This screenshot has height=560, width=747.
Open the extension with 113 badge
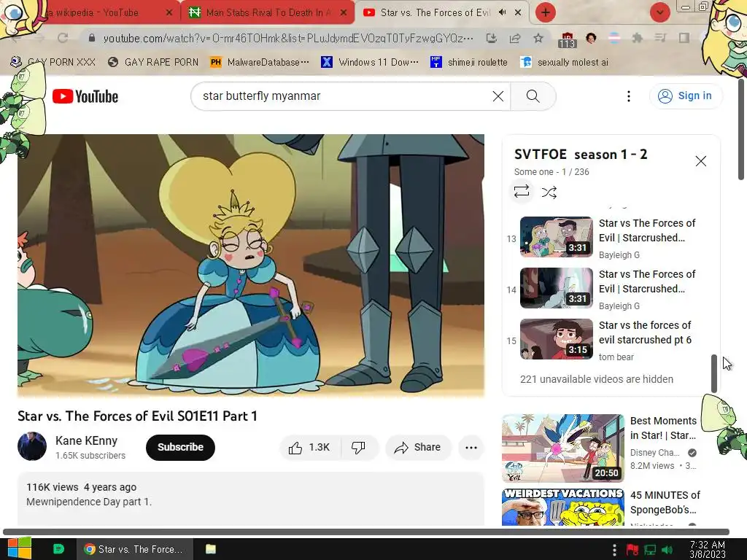tap(567, 39)
